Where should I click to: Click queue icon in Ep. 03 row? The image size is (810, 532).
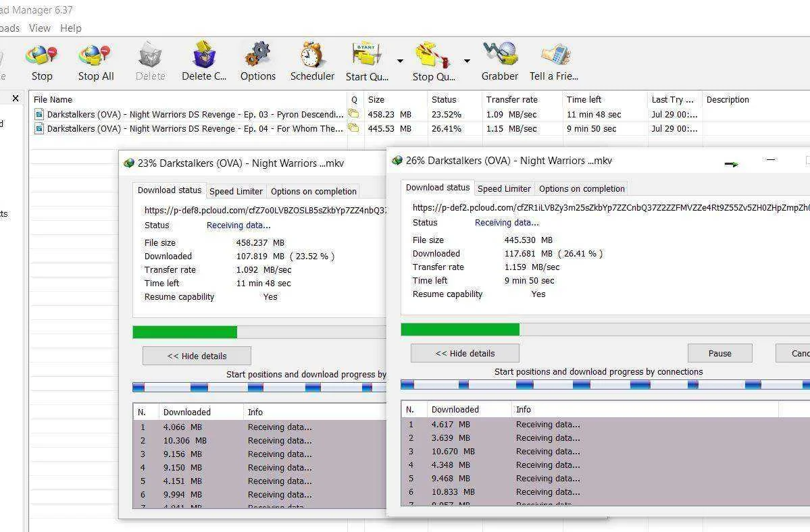(x=354, y=113)
